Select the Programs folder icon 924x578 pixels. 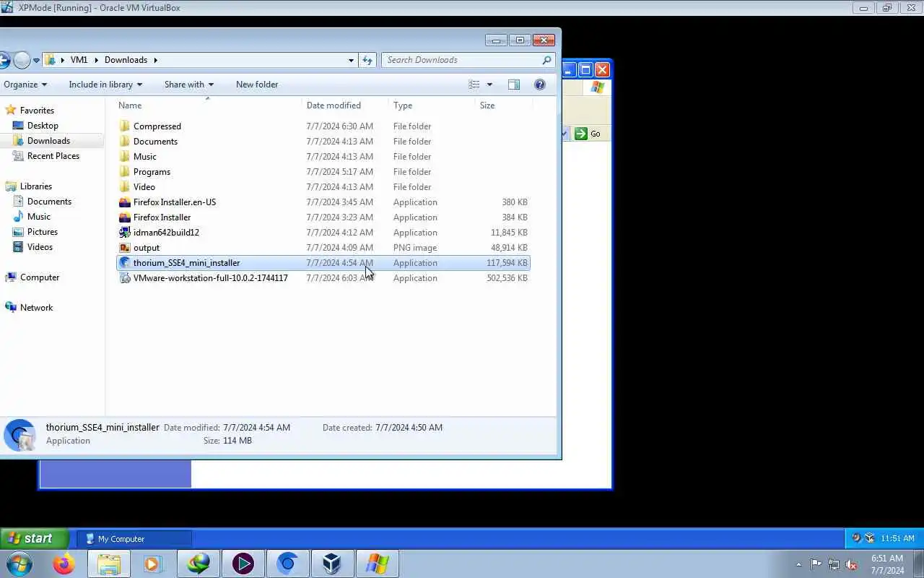125,171
